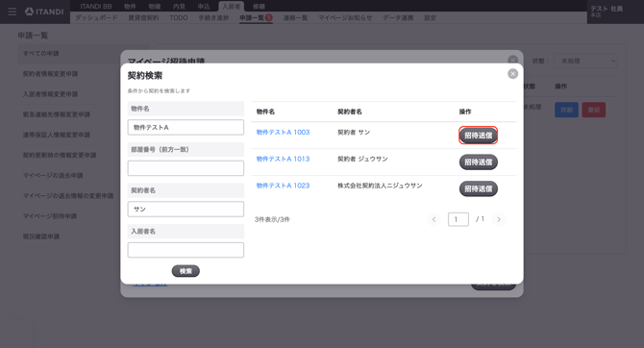Open 賃貸借契約 menu
Image resolution: width=644 pixels, height=348 pixels.
(x=143, y=17)
